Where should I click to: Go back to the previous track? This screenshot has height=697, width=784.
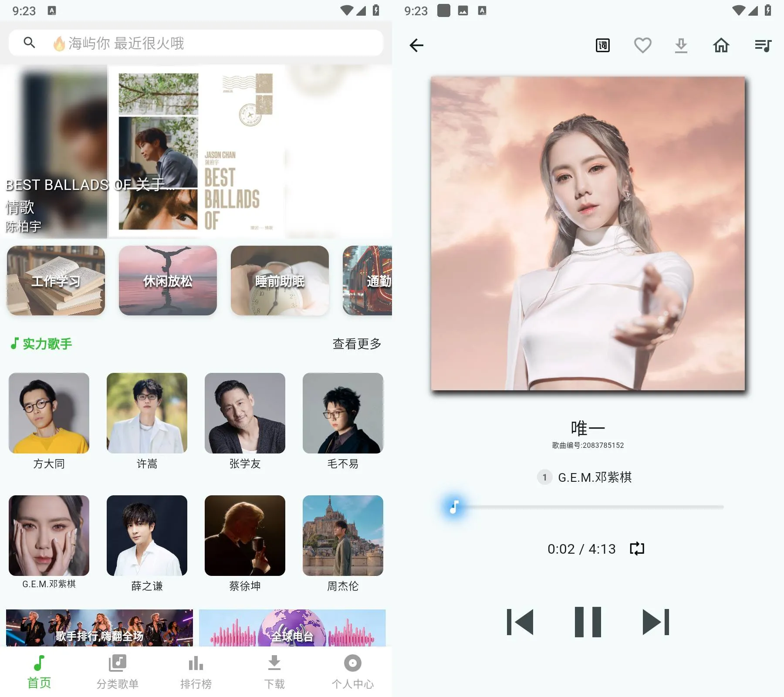[520, 622]
